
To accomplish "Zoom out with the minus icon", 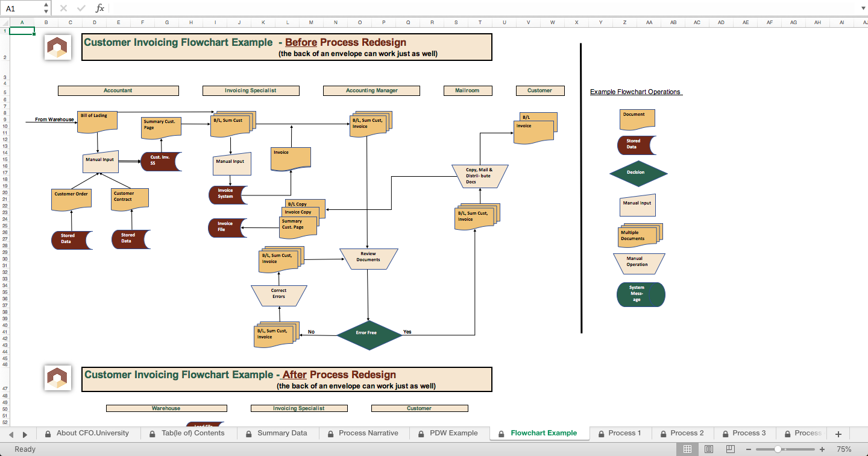I will 749,449.
